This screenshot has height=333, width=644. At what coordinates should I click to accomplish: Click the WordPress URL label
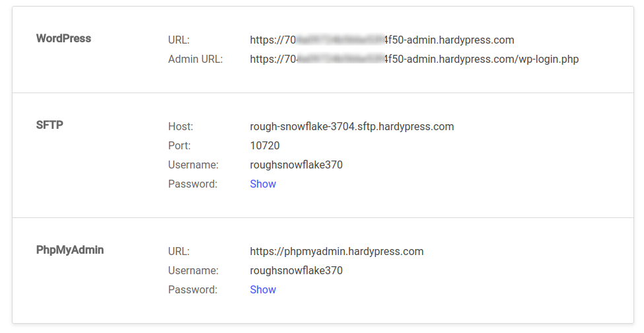tap(179, 40)
